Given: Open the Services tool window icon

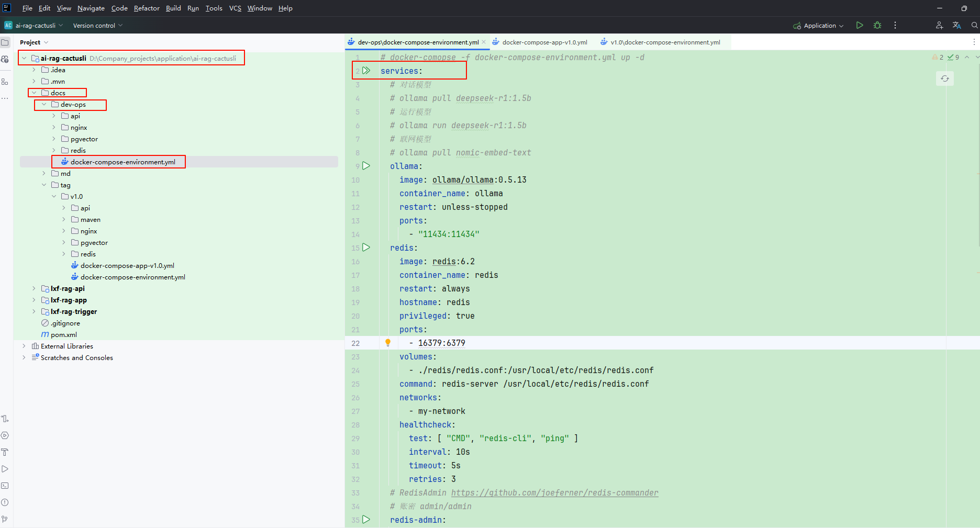Looking at the screenshot, I should pyautogui.click(x=5, y=435).
